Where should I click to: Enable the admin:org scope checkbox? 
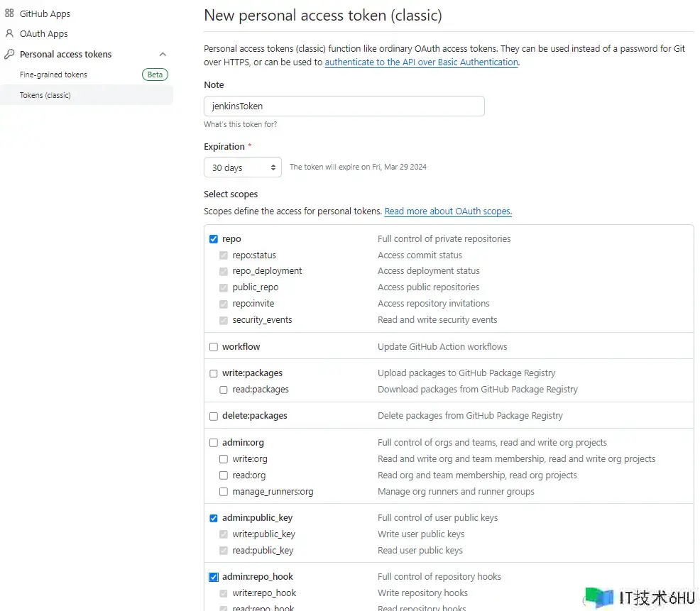coord(214,443)
